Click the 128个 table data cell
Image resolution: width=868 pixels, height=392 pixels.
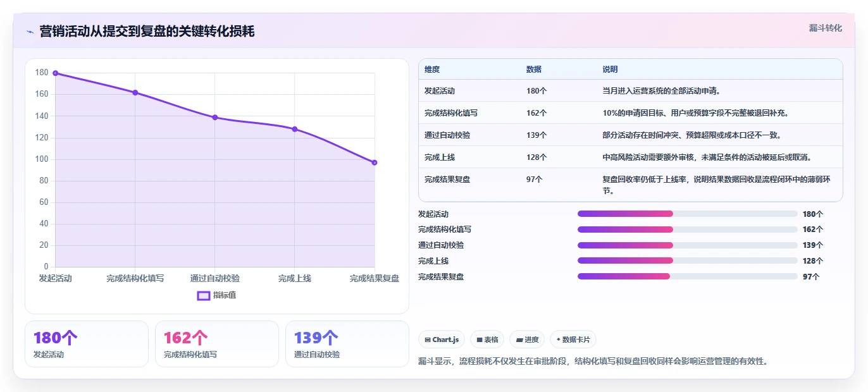[536, 157]
